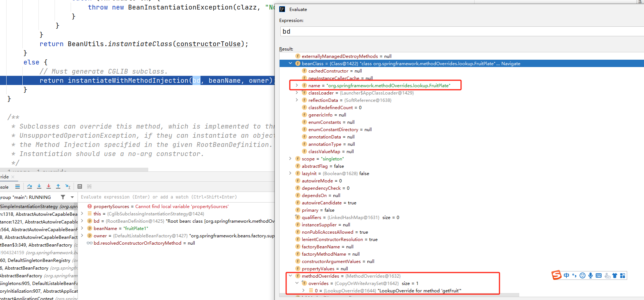Expand the bd RootBeanDefinition variable
Image resolution: width=644 pixels, height=300 pixels.
point(82,221)
